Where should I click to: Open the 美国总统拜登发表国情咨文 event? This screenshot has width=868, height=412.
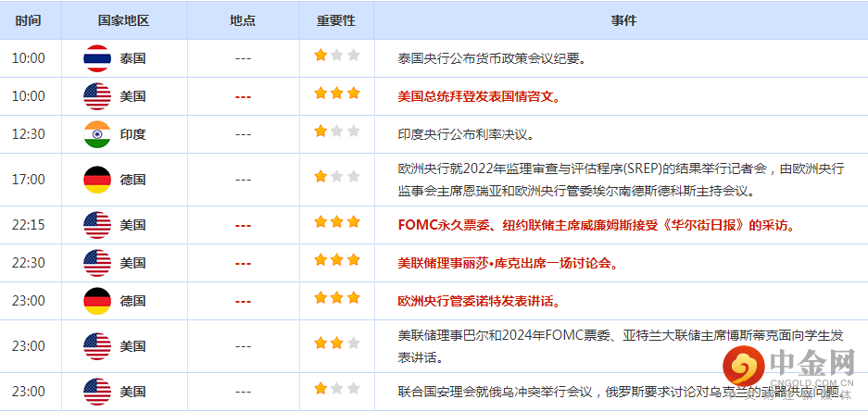point(479,96)
